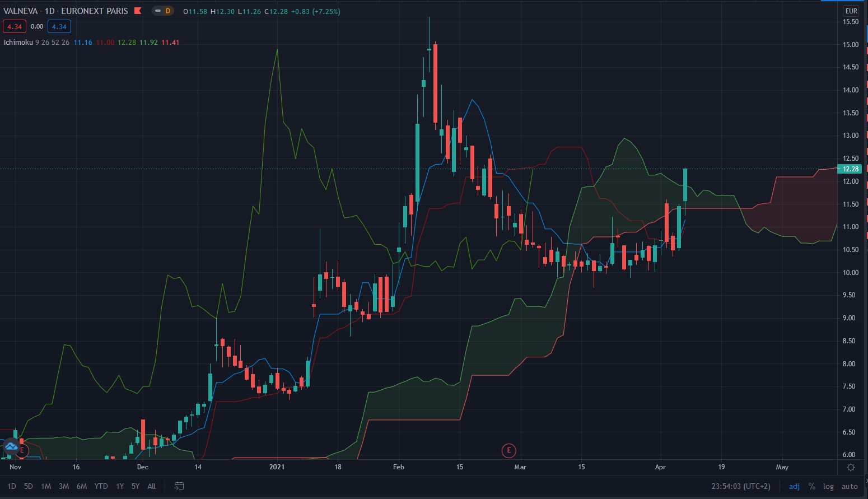Click the 15.50 price axis label

pyautogui.click(x=851, y=22)
